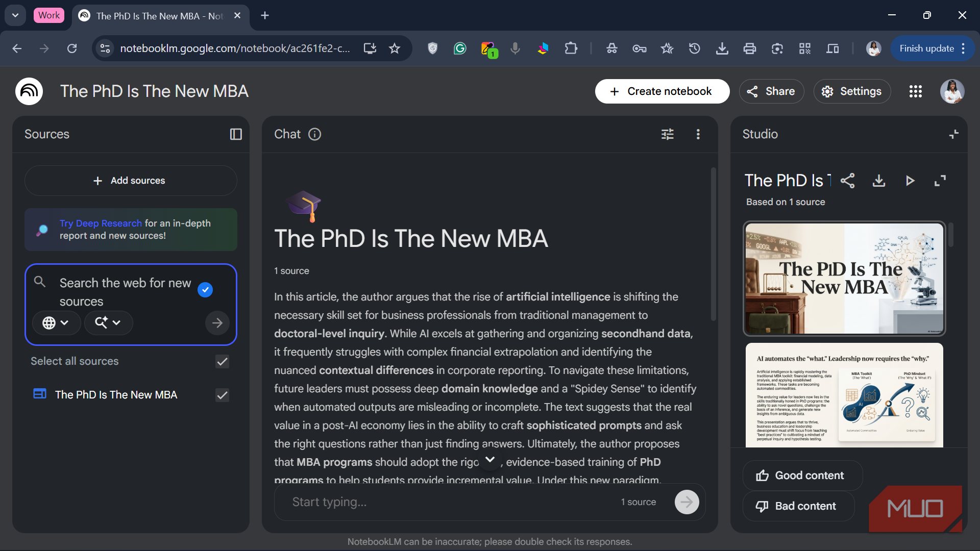View site information icon in address bar

[x=105, y=48]
